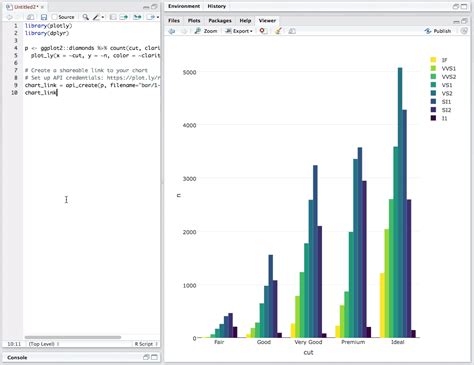The height and width of the screenshot is (365, 474).
Task: Switch to the Plots tab
Action: point(194,20)
